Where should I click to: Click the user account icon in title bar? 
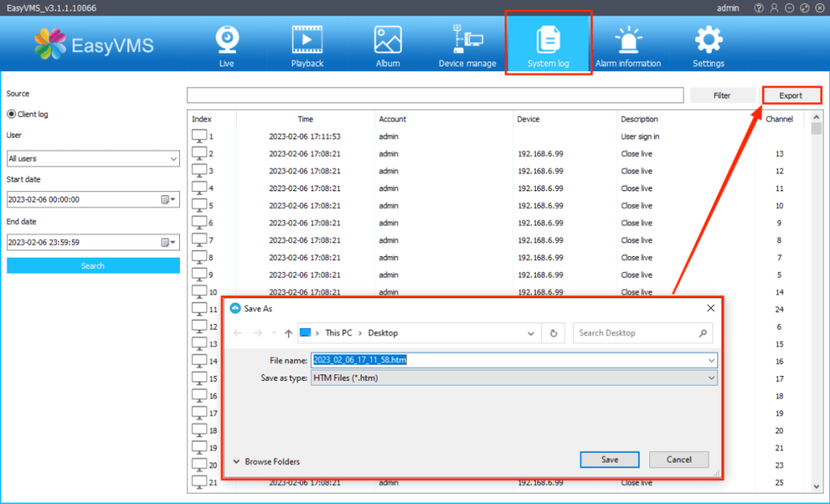(774, 7)
